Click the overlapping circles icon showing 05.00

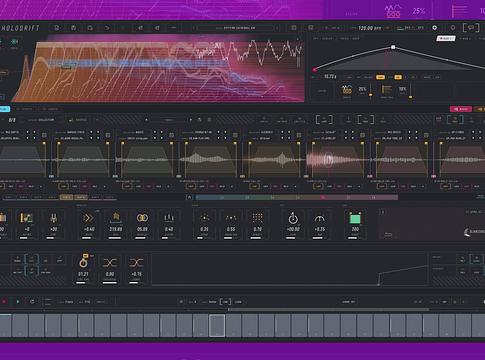[142, 218]
